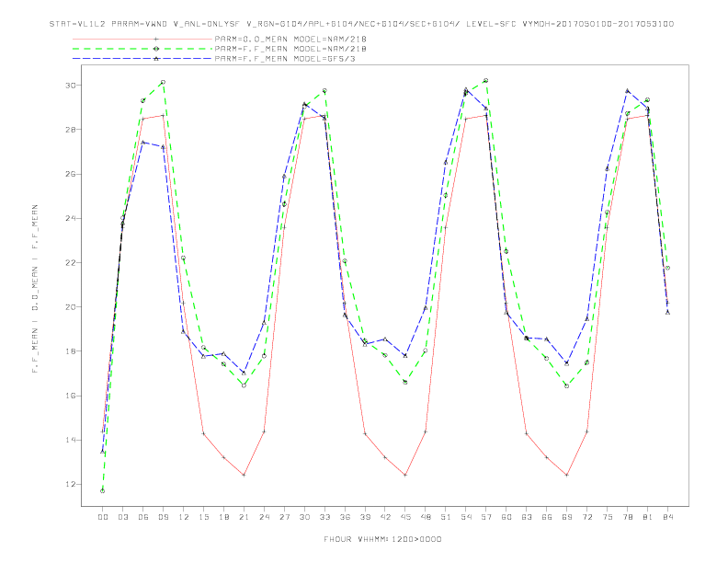Click green circle data point at hour 84
728x563 pixels.
(x=668, y=268)
